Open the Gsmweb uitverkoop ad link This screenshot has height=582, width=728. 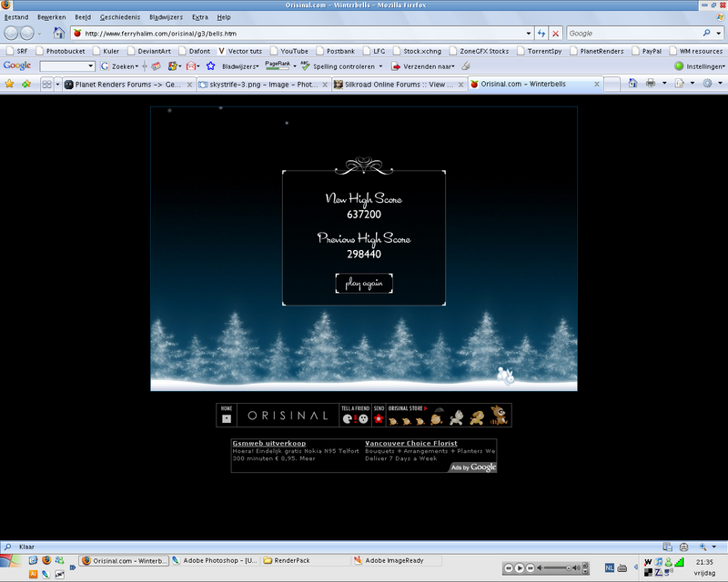pos(268,443)
